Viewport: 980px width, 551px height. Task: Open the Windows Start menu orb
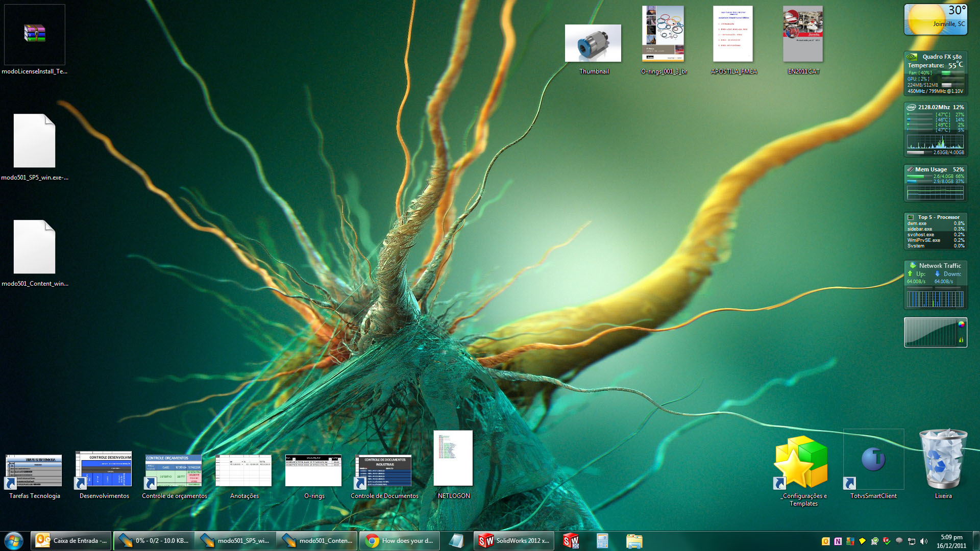(14, 541)
